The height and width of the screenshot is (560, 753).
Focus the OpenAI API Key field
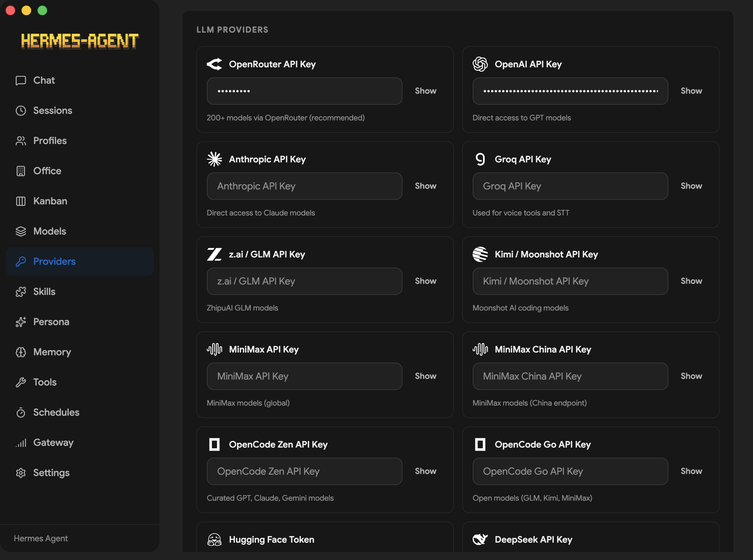point(570,91)
